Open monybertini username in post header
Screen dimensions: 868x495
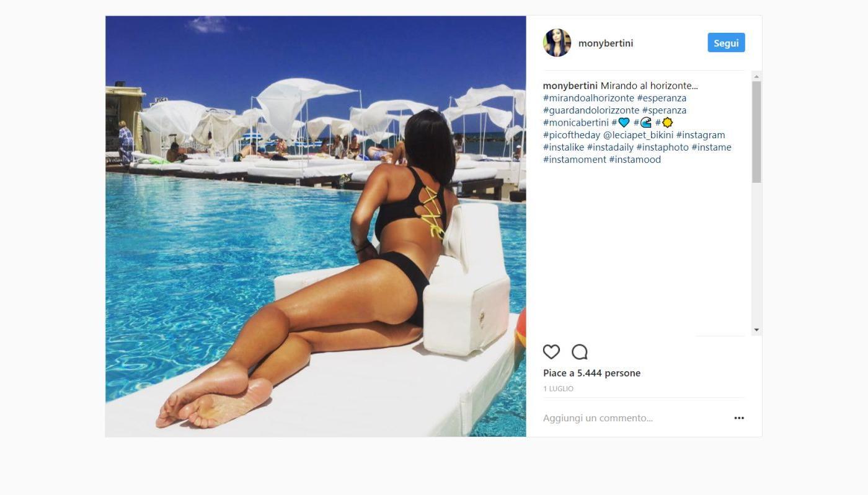(606, 43)
